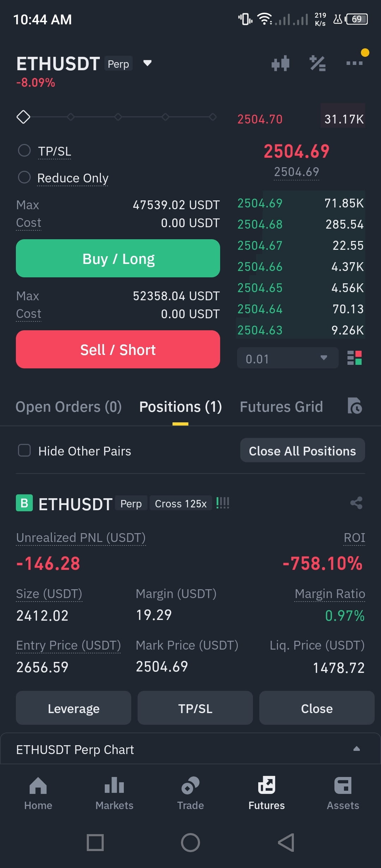Tap the Buy / Long button
This screenshot has height=868, width=381.
[x=118, y=258]
